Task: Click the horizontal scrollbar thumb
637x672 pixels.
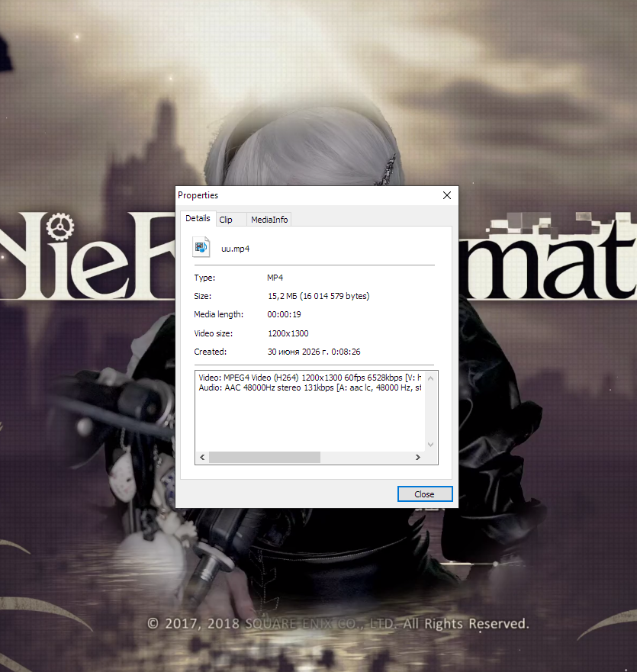Action: tap(265, 458)
